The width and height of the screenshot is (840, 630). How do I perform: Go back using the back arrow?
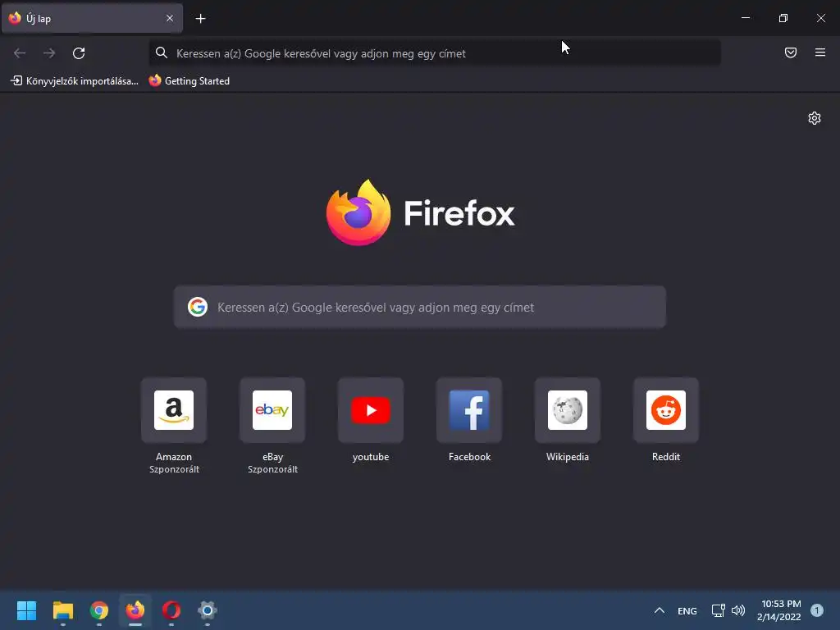pyautogui.click(x=20, y=53)
